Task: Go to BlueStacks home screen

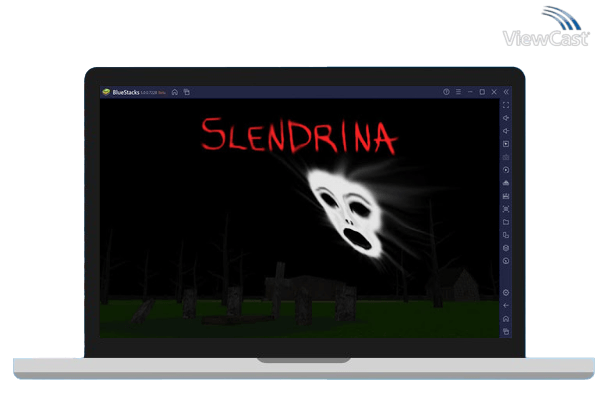Action: [x=175, y=92]
